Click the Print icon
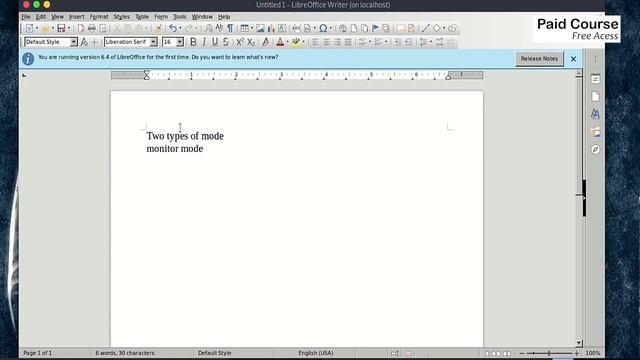Screen dimensions: 640x360 pos(92,28)
